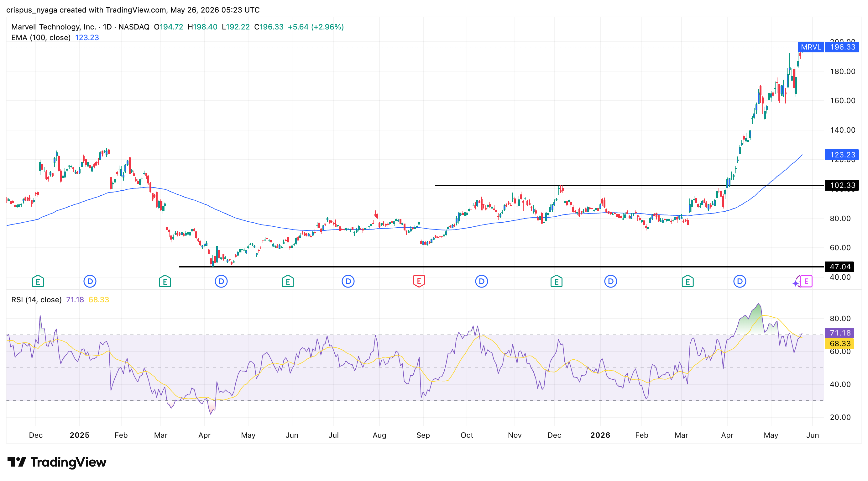Click the 68.33 value in the RSI legend
Image resolution: width=868 pixels, height=481 pixels.
99,300
